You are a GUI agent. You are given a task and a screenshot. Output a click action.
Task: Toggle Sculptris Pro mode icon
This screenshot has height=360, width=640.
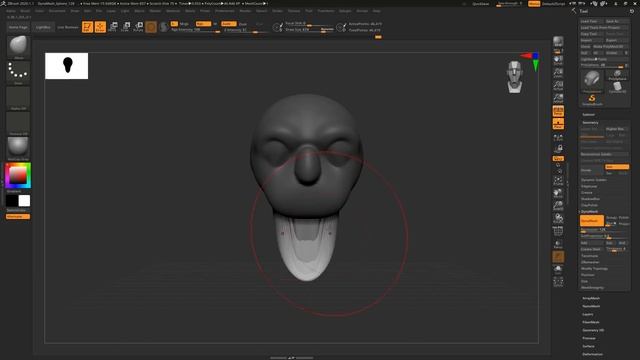164,27
